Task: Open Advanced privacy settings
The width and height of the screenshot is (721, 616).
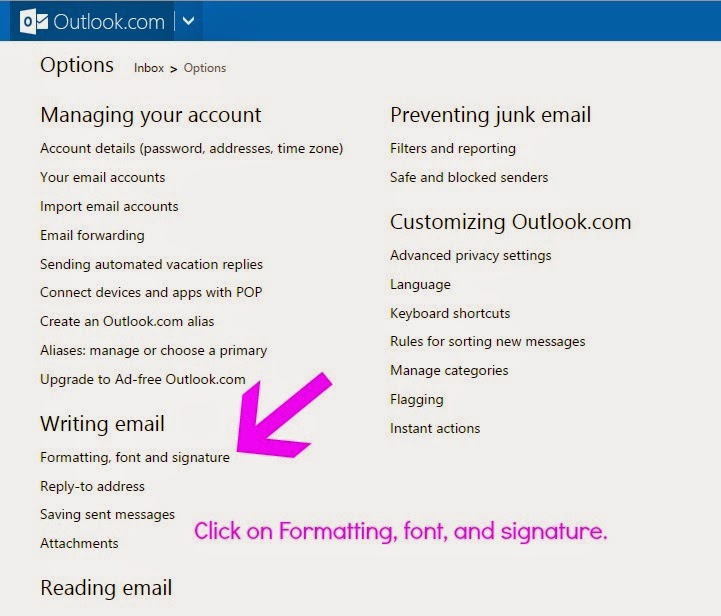Action: coord(470,256)
